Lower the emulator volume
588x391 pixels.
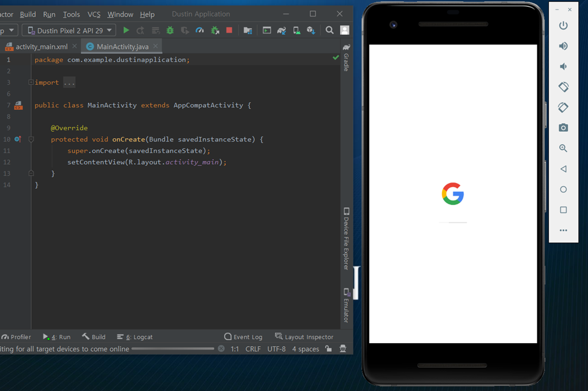coord(563,66)
